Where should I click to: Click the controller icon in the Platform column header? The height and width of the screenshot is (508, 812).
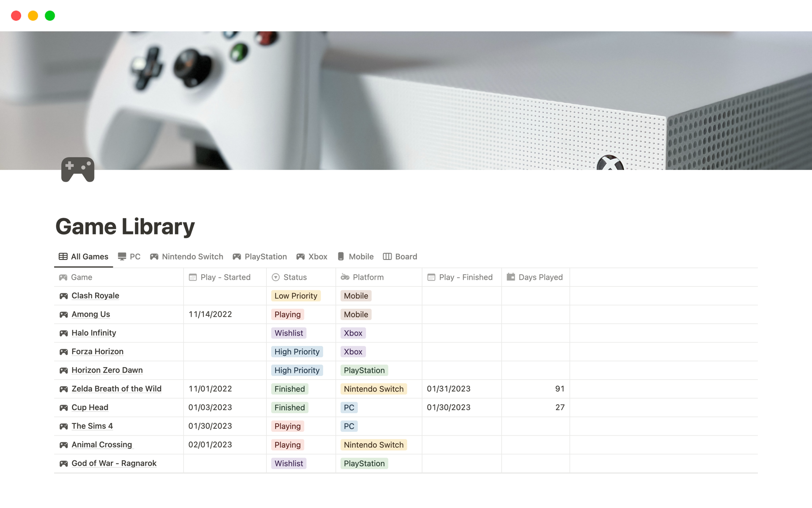pyautogui.click(x=345, y=277)
